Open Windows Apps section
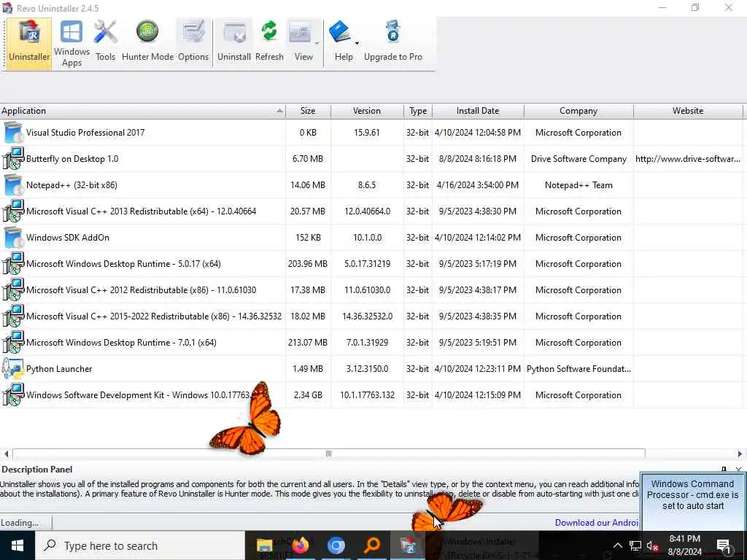 tap(71, 44)
